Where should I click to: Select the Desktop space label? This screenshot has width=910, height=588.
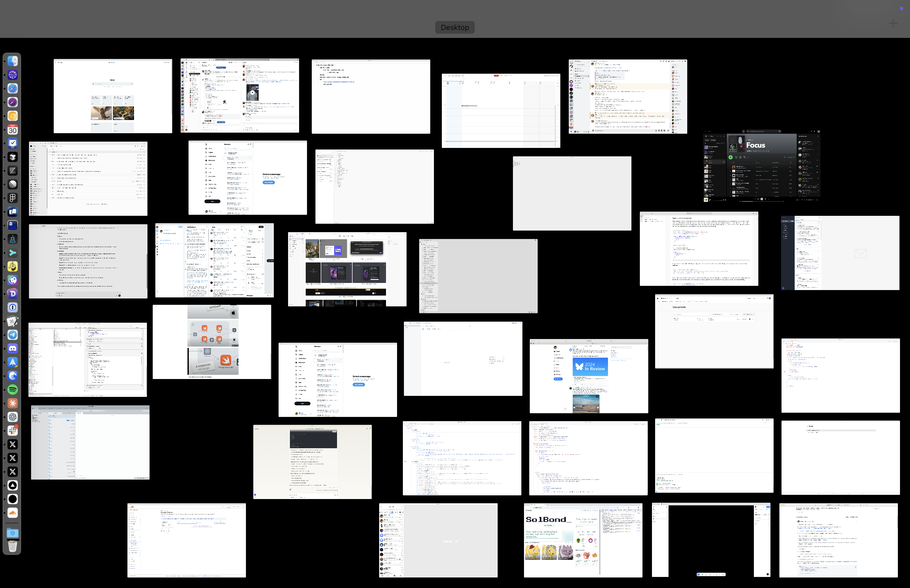(x=454, y=27)
